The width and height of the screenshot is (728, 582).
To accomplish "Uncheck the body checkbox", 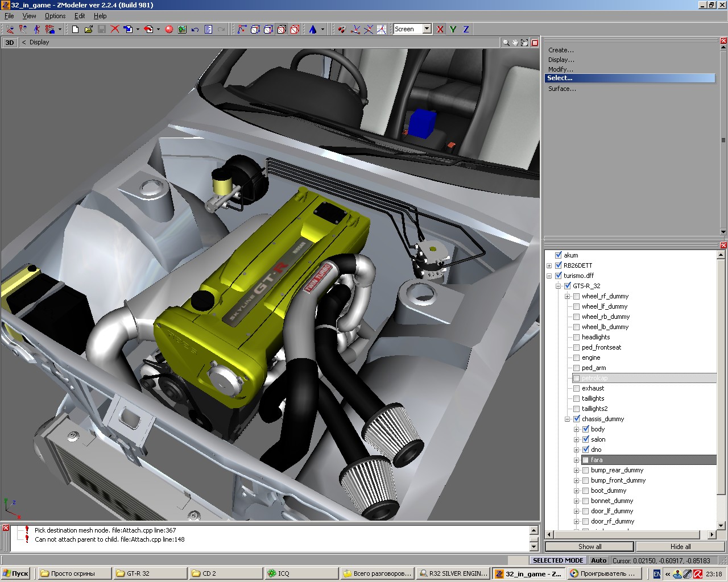I will 586,429.
